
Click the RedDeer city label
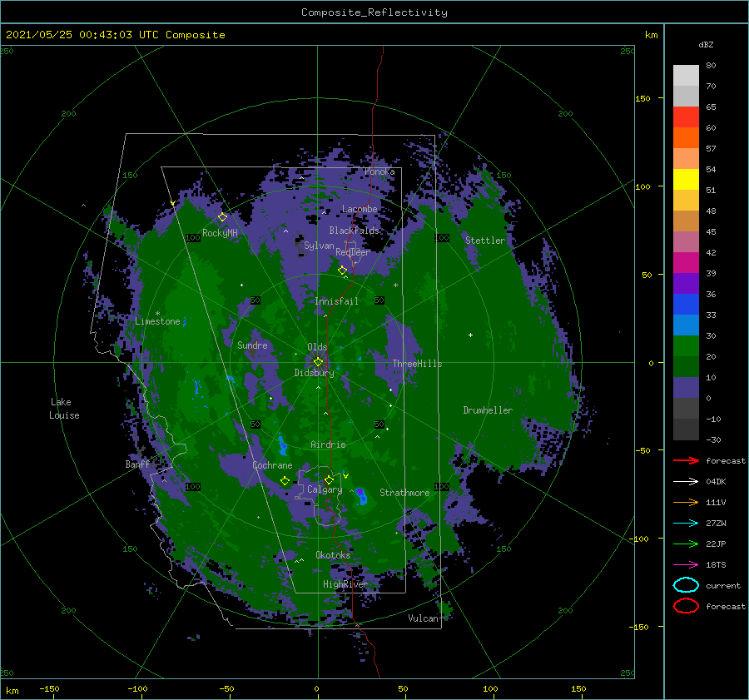(x=353, y=252)
